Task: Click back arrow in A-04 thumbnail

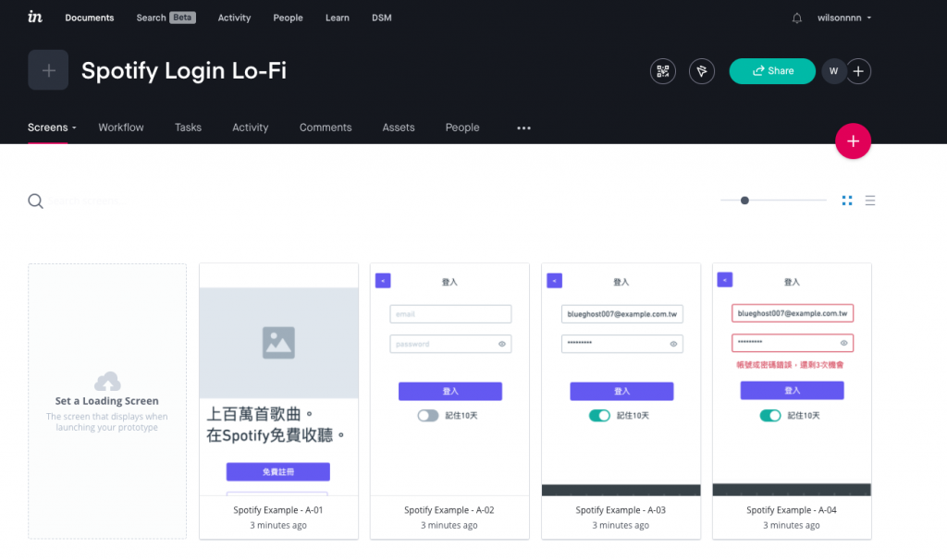Action: click(725, 279)
